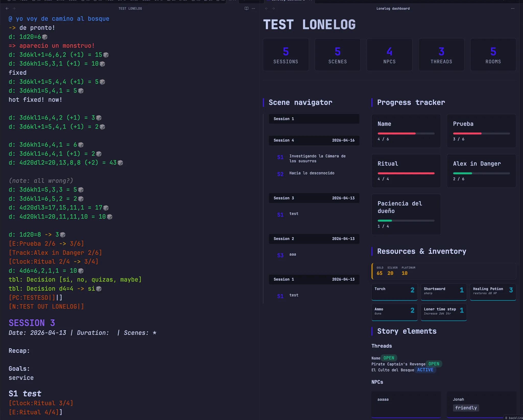Click dice icon on 3d6kl+1=5,4,1 line

102,127
